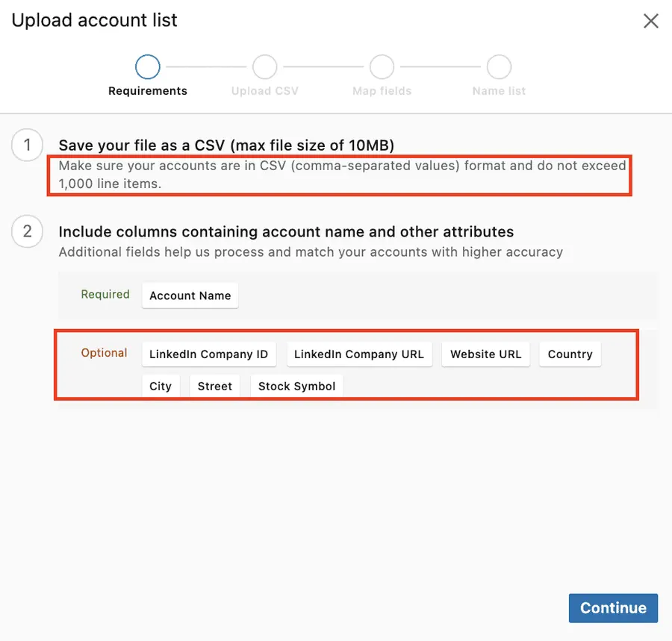Select the Street field chip
Image resolution: width=672 pixels, height=641 pixels.
click(x=214, y=386)
